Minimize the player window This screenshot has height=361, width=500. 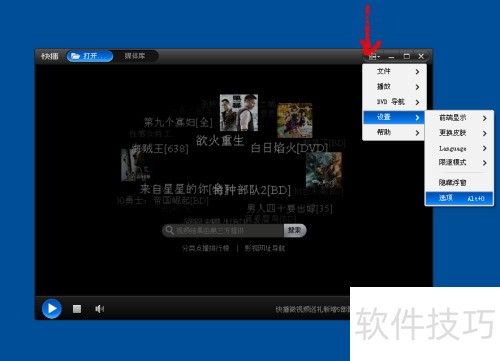click(391, 57)
